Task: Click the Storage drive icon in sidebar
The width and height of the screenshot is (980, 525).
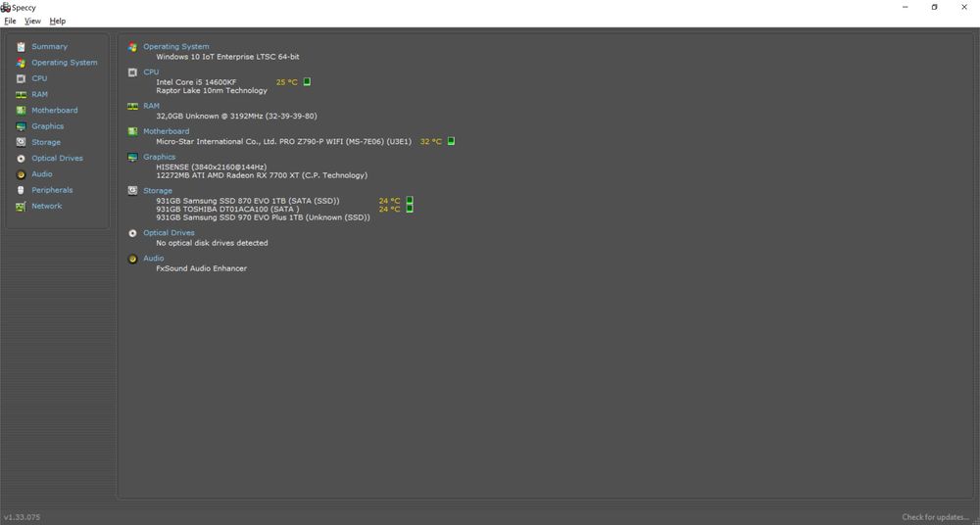Action: pos(21,142)
